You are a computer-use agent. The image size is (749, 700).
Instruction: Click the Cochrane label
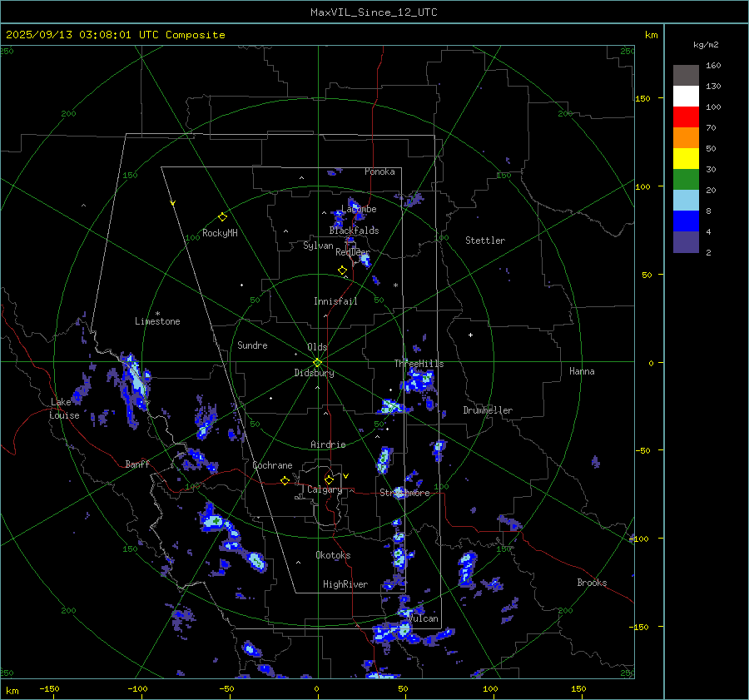click(x=272, y=465)
